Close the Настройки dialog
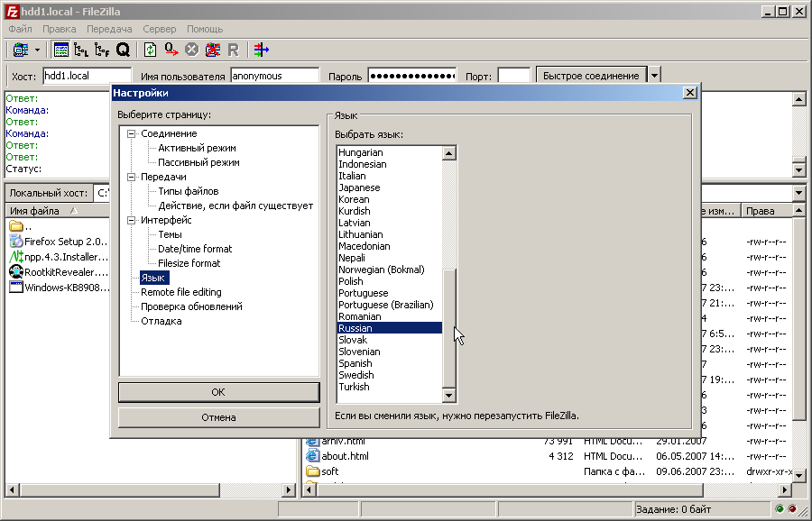This screenshot has height=521, width=812. point(690,93)
